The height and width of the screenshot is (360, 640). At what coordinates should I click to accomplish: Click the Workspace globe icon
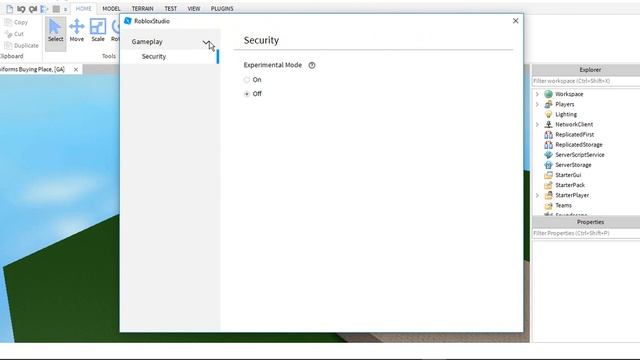[548, 94]
